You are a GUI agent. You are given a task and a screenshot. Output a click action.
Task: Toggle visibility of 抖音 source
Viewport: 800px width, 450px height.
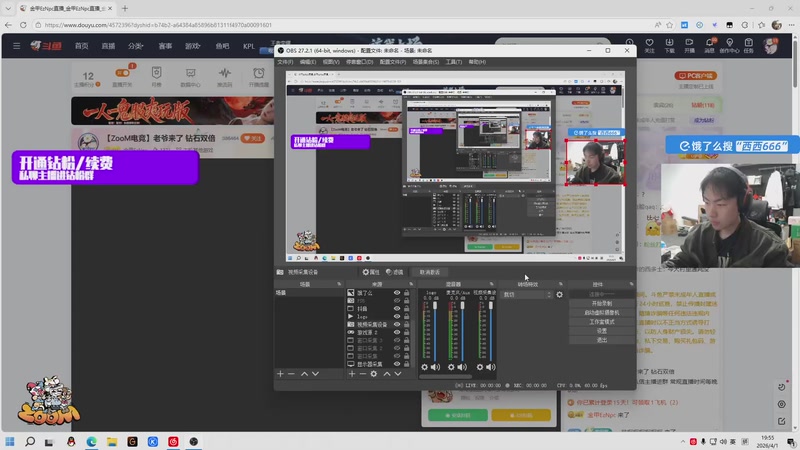click(x=397, y=309)
